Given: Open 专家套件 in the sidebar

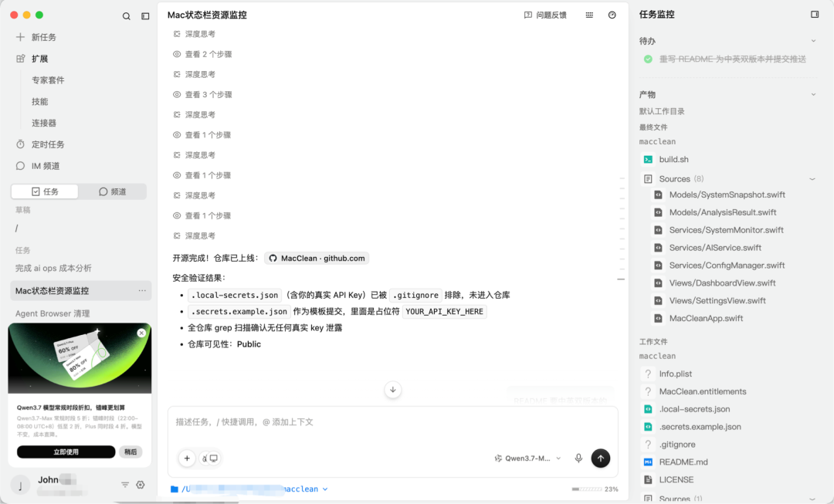Looking at the screenshot, I should coord(48,80).
